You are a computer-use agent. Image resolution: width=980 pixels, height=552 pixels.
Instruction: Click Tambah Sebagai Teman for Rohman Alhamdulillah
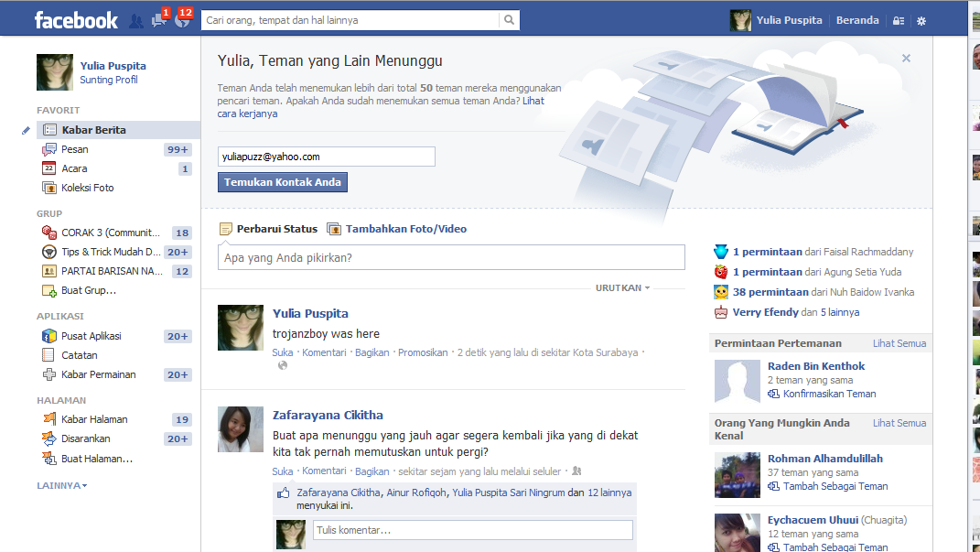pos(835,486)
